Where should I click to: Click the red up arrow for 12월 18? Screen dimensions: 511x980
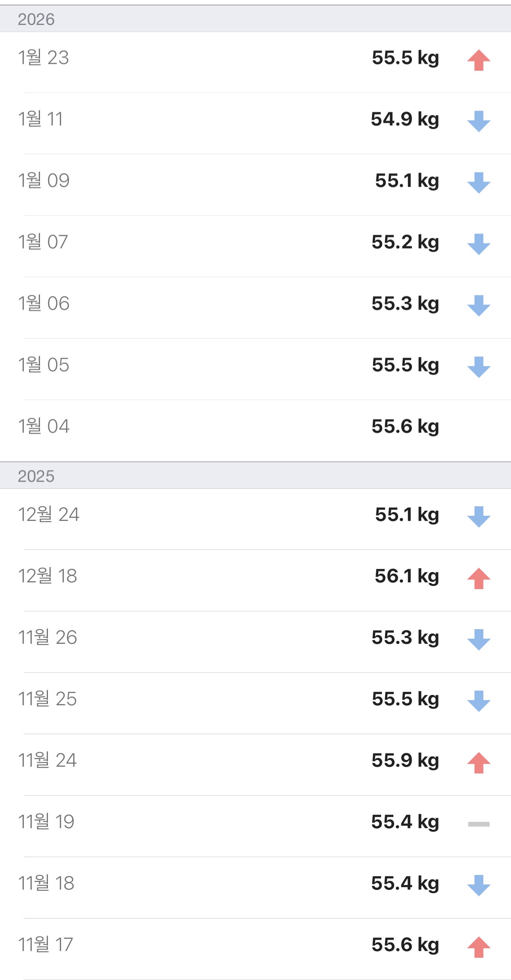point(479,578)
